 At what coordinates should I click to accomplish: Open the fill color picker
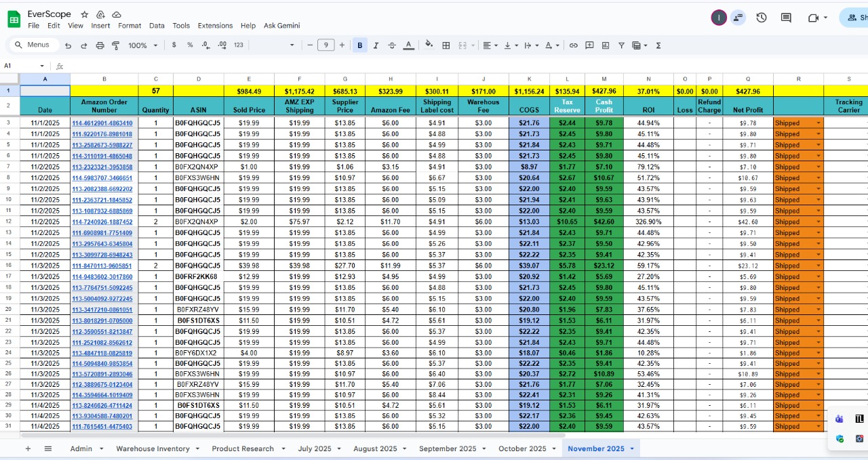click(x=429, y=45)
